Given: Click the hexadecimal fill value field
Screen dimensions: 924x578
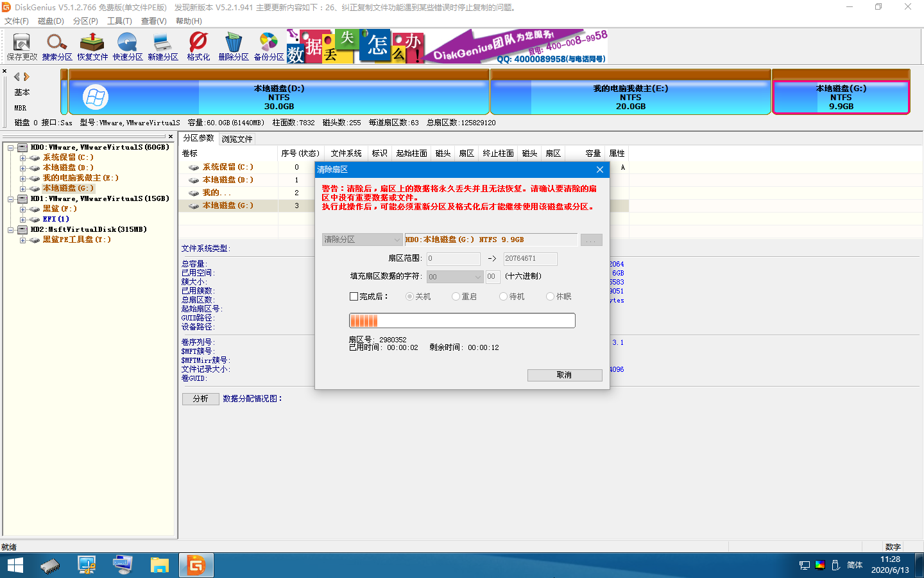Looking at the screenshot, I should tap(492, 277).
